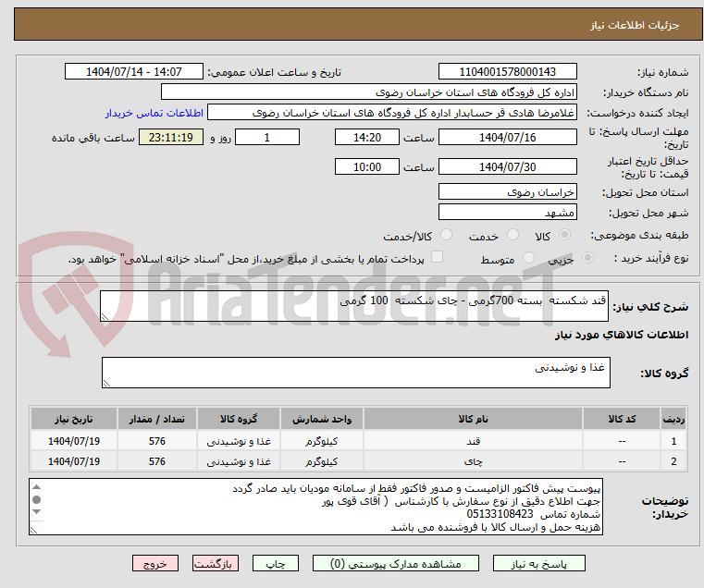The image size is (704, 588).
Task: Click the کد کالا column header
Action: click(622, 419)
